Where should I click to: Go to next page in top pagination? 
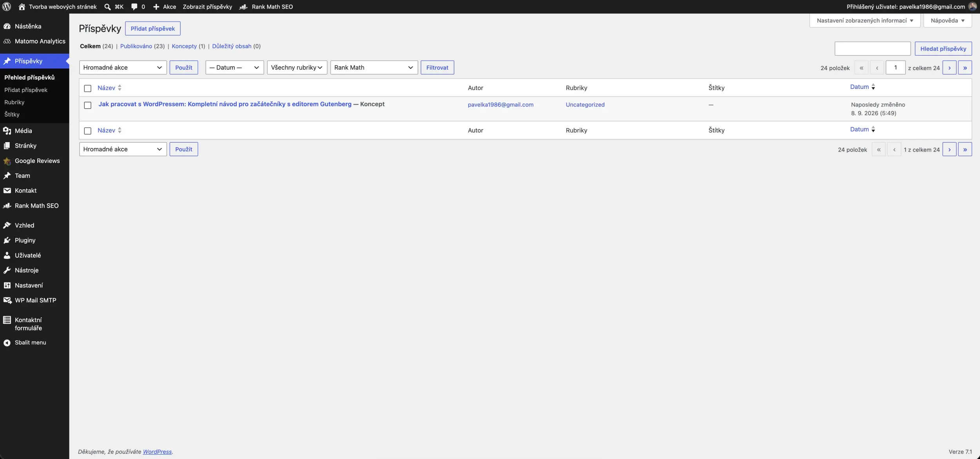pos(949,68)
